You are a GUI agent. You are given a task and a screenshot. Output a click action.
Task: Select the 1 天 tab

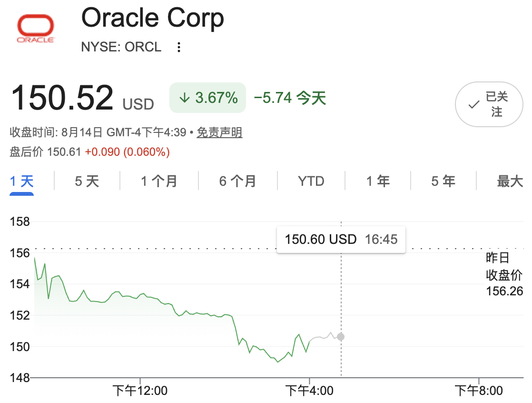(22, 181)
